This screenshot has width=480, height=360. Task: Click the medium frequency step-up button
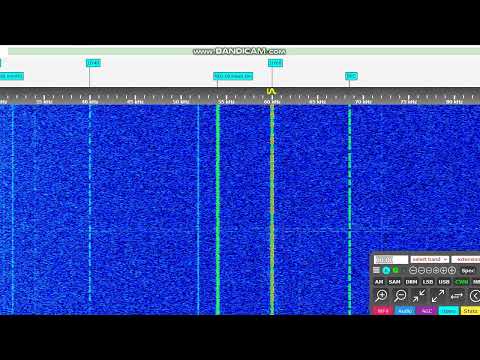(x=444, y=270)
